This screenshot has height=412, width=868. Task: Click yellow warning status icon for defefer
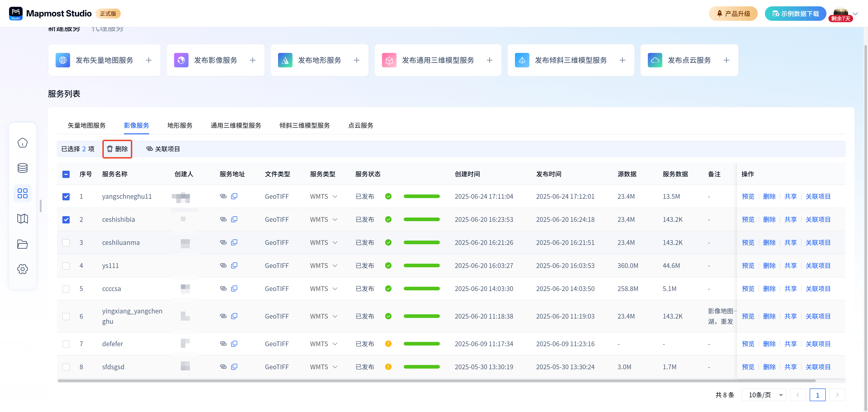coord(388,343)
